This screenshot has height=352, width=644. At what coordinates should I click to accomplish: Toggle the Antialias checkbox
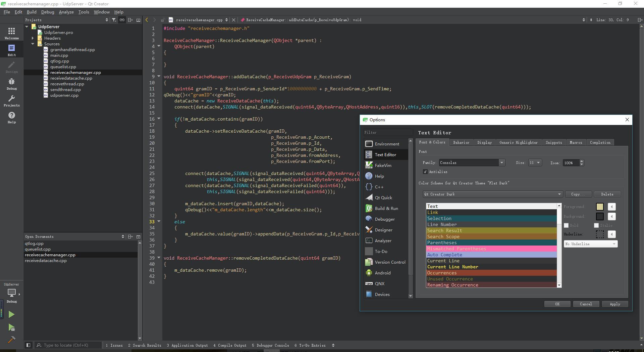coord(425,172)
